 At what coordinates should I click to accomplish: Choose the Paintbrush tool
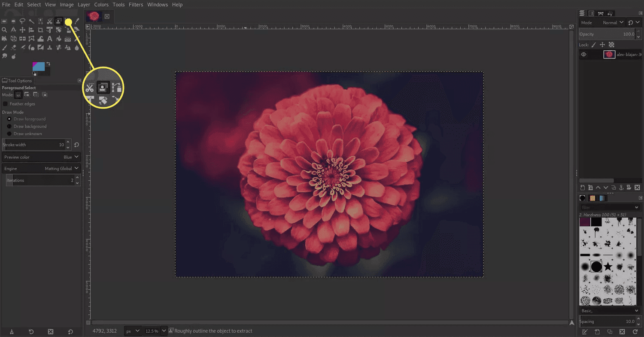point(4,48)
